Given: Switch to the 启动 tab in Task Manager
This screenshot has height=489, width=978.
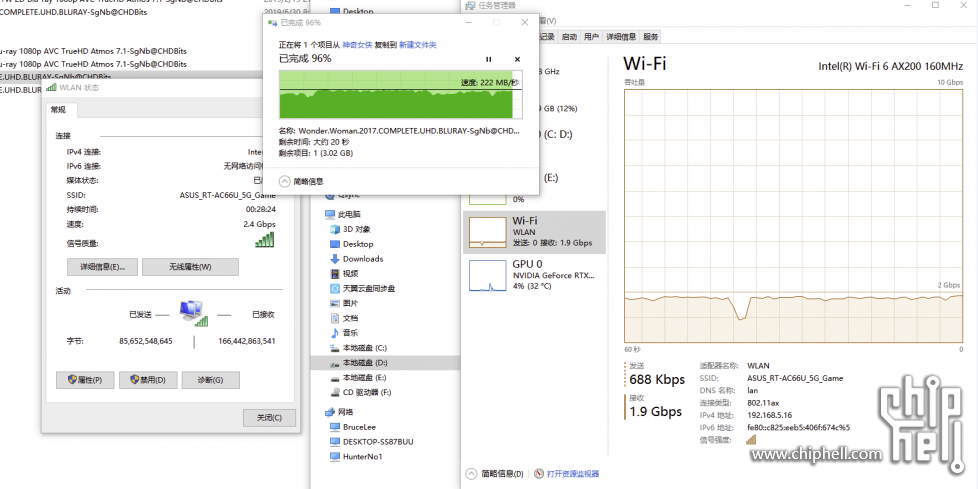Looking at the screenshot, I should tap(569, 37).
